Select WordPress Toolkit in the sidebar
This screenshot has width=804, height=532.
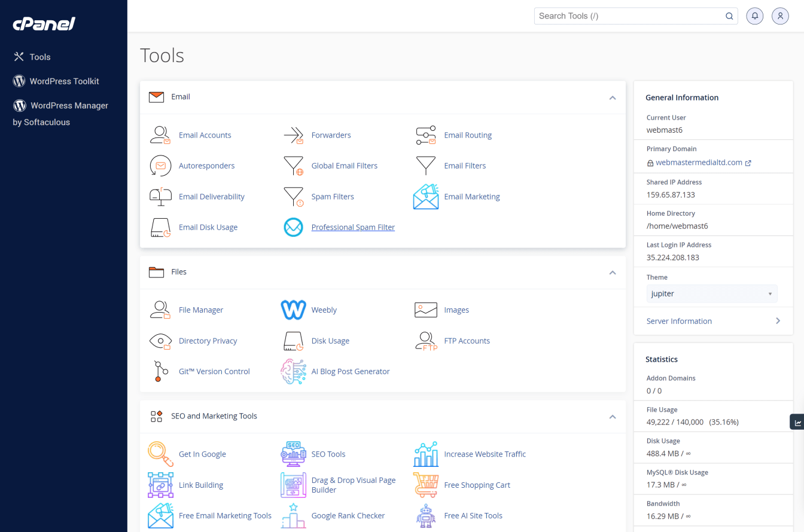point(64,81)
